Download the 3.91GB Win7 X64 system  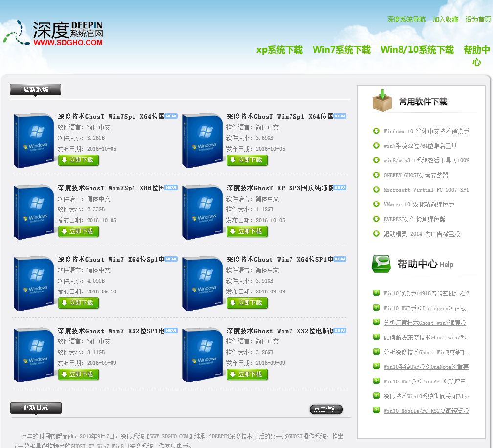[x=247, y=303]
